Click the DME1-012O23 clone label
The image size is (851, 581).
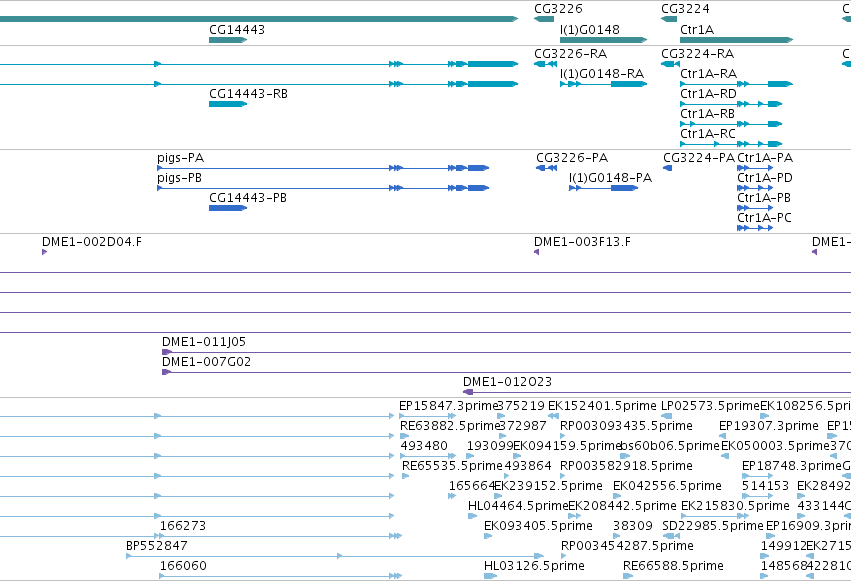tap(507, 382)
